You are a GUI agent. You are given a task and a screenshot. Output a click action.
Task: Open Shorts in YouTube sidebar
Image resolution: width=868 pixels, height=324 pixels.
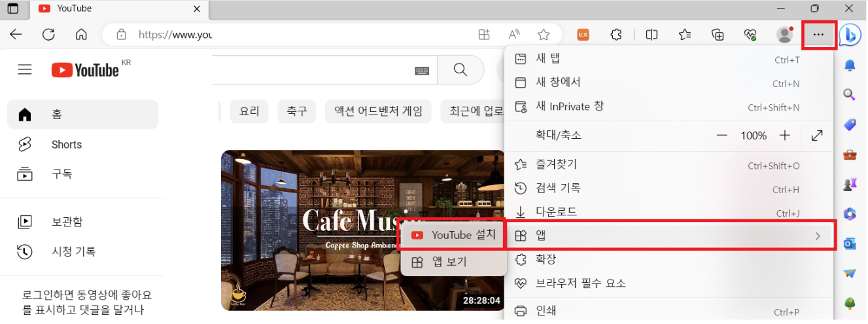click(x=82, y=145)
